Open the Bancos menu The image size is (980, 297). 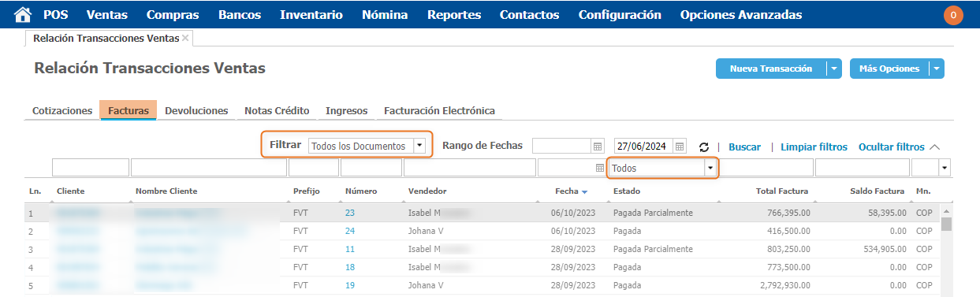[x=240, y=15]
